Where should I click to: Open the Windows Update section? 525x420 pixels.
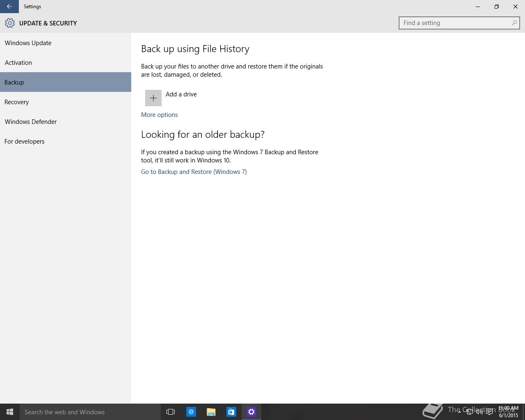[66, 43]
